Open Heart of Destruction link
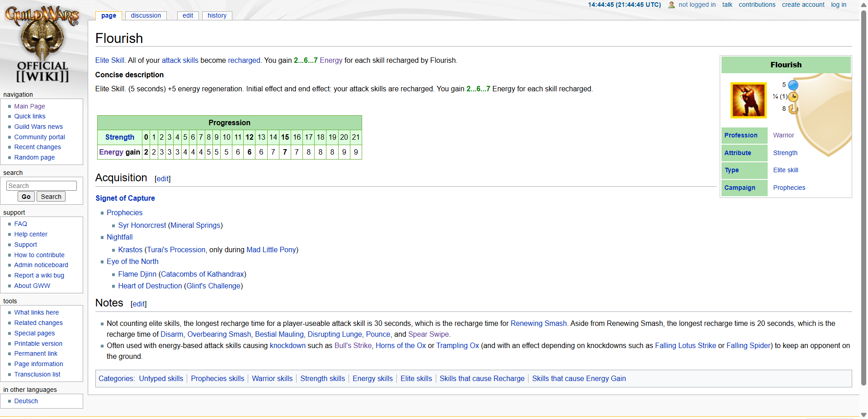This screenshot has height=419, width=868. click(150, 286)
